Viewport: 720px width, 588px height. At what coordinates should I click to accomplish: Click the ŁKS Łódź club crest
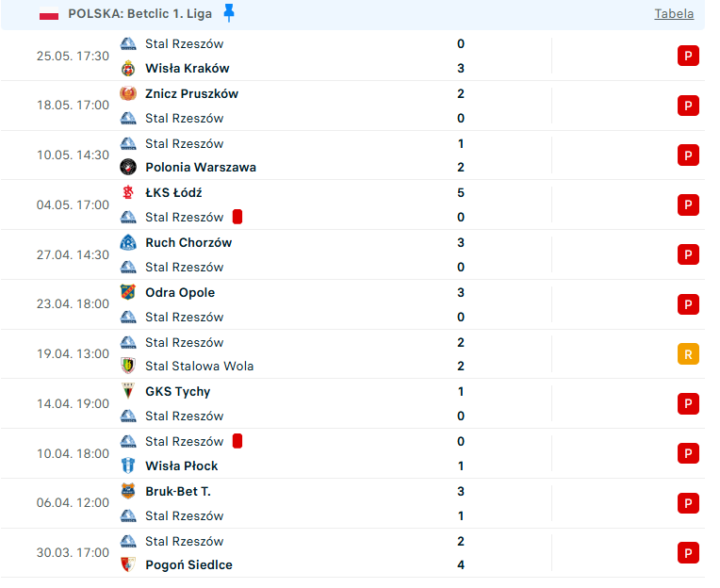click(x=128, y=192)
